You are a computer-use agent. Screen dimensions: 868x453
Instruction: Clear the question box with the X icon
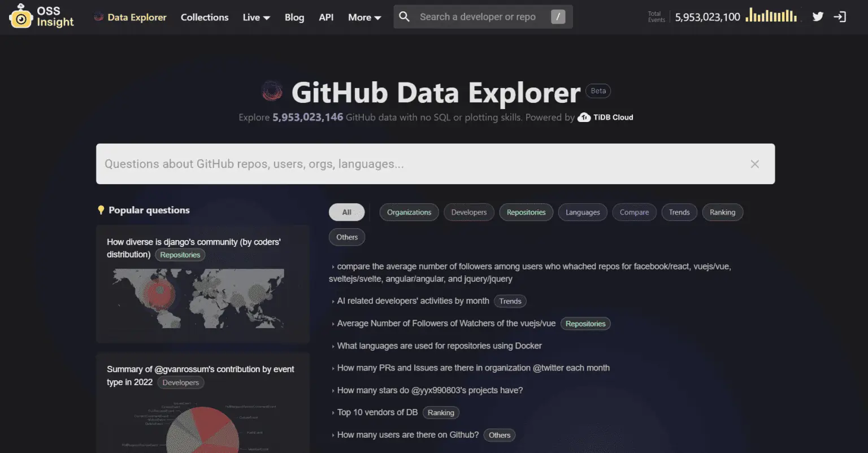tap(754, 164)
